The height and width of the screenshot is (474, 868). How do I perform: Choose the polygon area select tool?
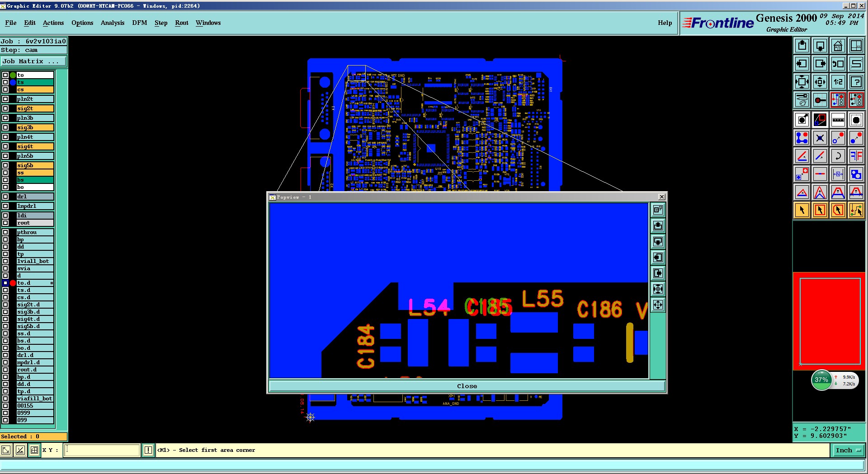(x=838, y=210)
